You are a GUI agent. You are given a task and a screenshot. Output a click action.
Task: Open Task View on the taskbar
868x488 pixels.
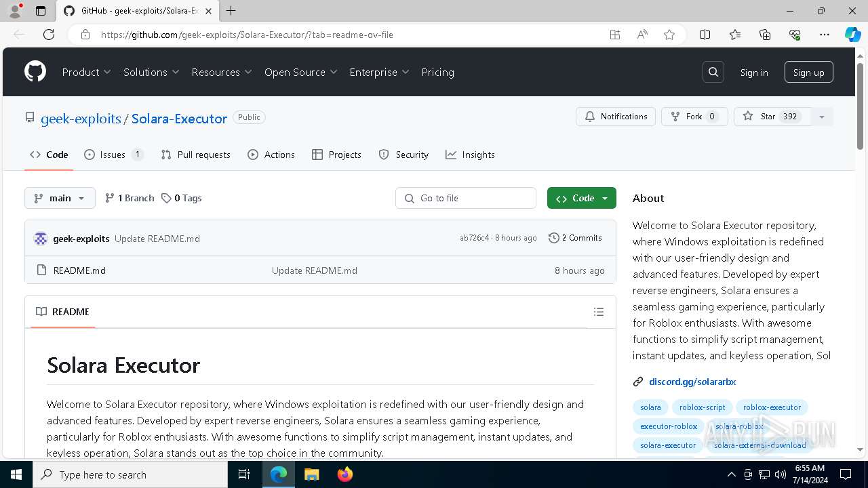pos(244,474)
